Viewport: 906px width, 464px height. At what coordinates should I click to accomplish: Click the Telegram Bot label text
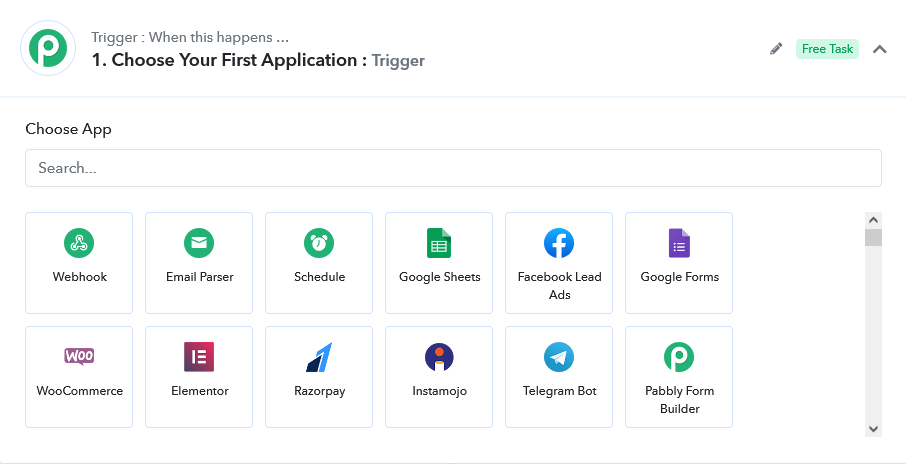tap(559, 391)
